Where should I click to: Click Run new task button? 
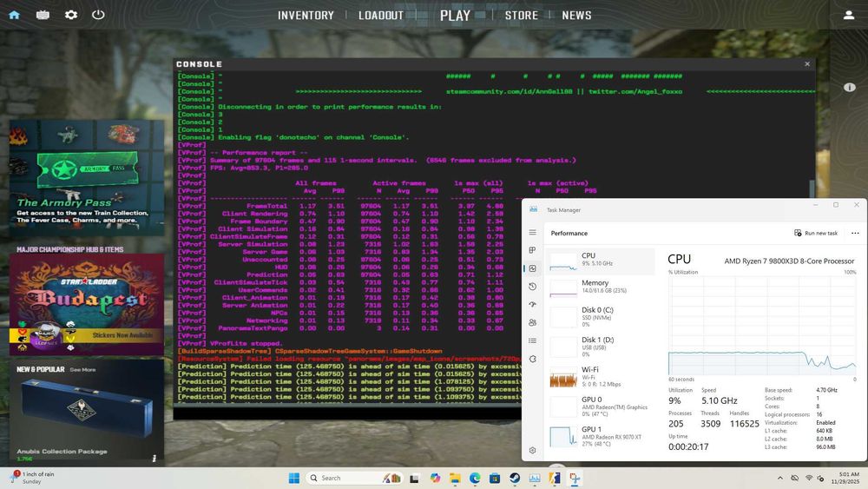[x=816, y=233]
